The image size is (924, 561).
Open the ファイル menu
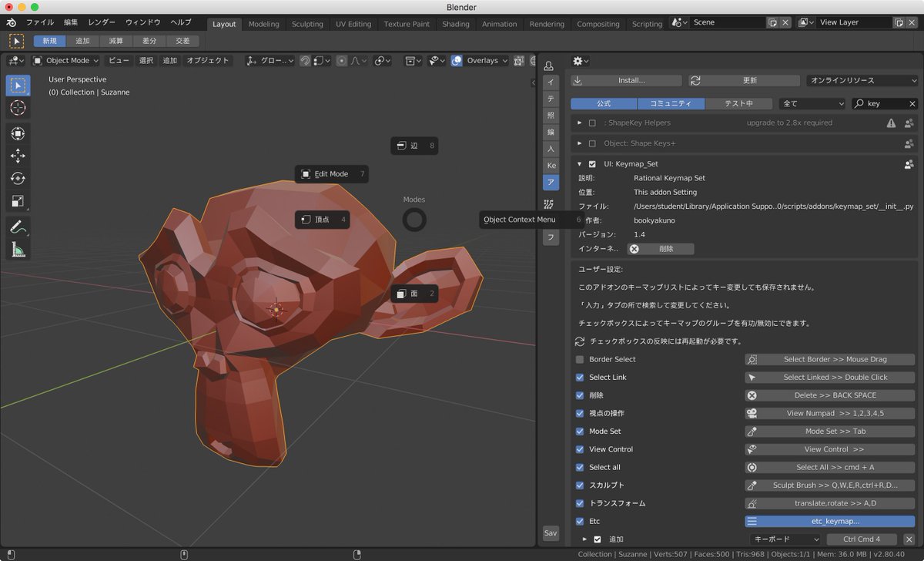coord(40,23)
